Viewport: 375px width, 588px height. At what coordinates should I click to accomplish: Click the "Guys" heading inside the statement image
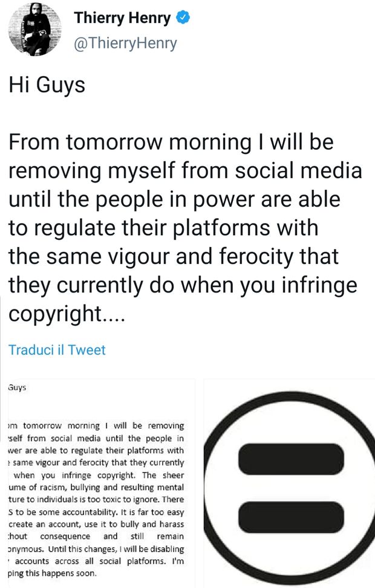tap(18, 388)
